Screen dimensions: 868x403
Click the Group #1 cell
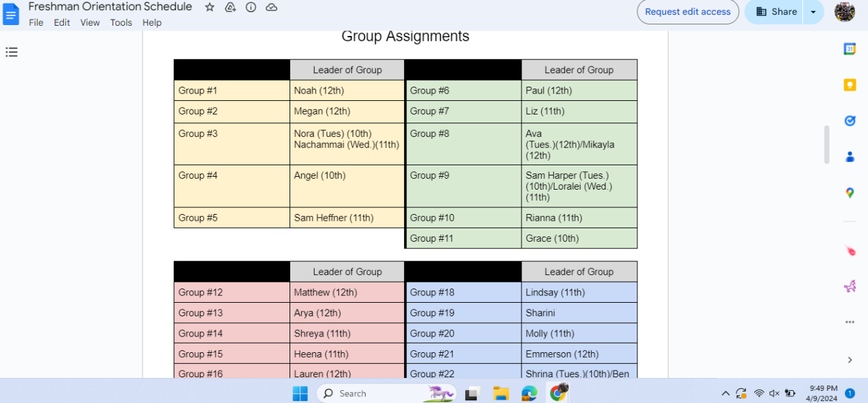[x=232, y=91]
